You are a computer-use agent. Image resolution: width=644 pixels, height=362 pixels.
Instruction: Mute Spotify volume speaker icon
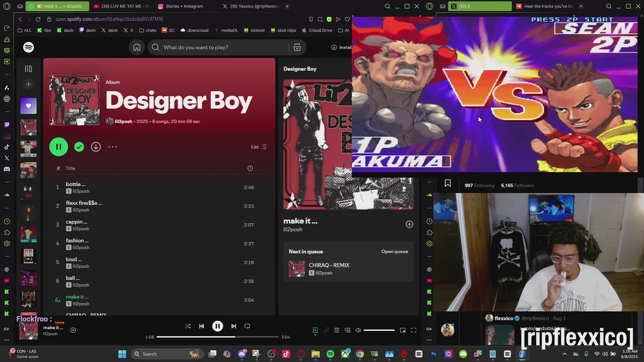tap(358, 330)
